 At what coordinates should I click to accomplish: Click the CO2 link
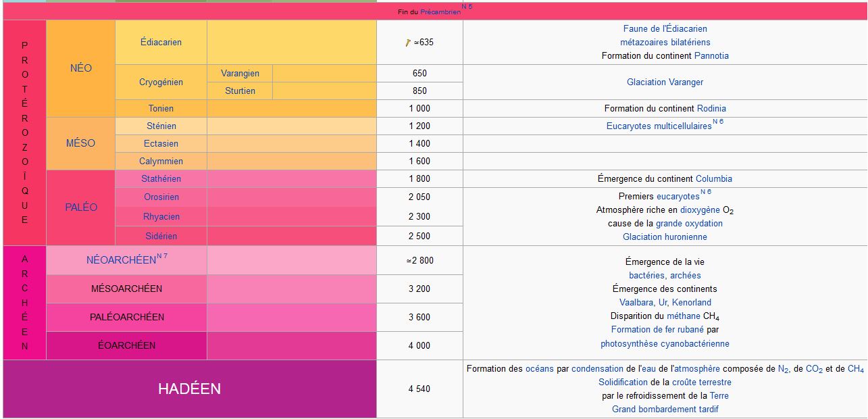click(x=814, y=369)
